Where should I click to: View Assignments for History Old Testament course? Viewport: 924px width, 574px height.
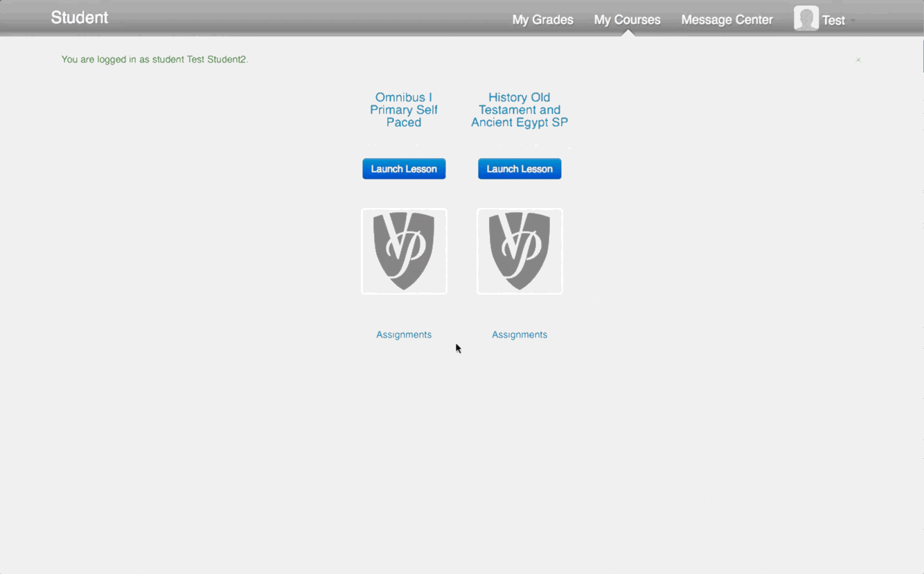[519, 335]
